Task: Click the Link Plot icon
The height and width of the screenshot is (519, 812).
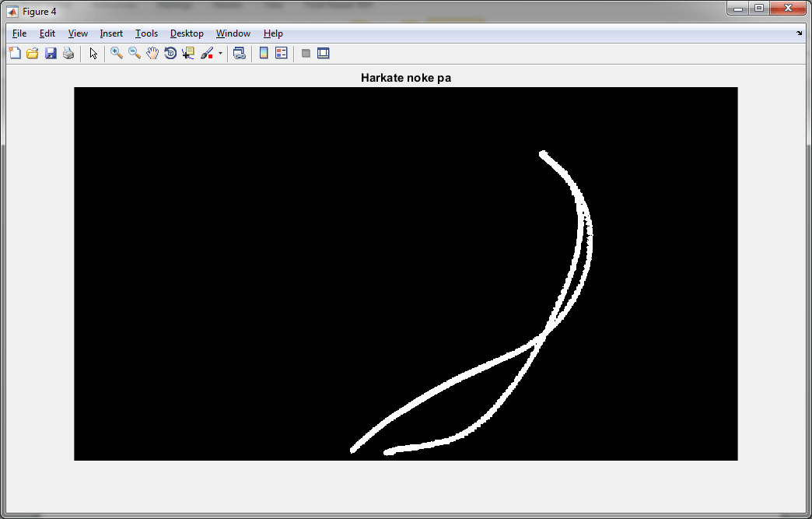Action: [239, 53]
